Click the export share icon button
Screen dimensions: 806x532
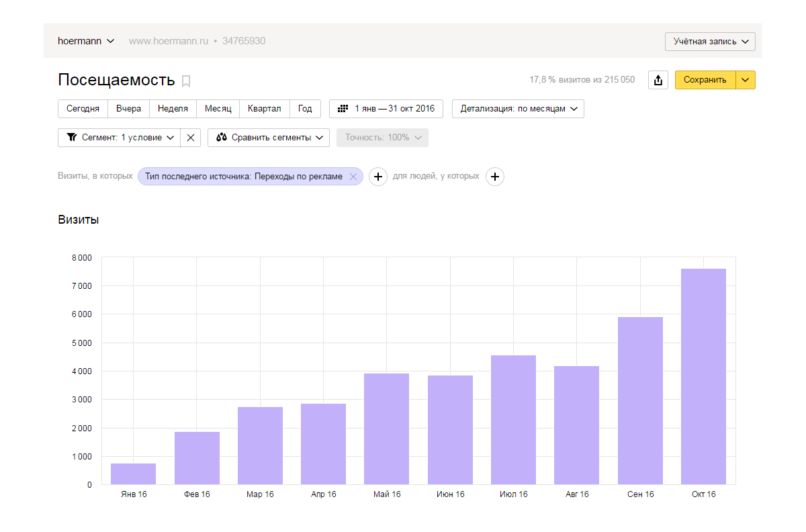click(658, 80)
